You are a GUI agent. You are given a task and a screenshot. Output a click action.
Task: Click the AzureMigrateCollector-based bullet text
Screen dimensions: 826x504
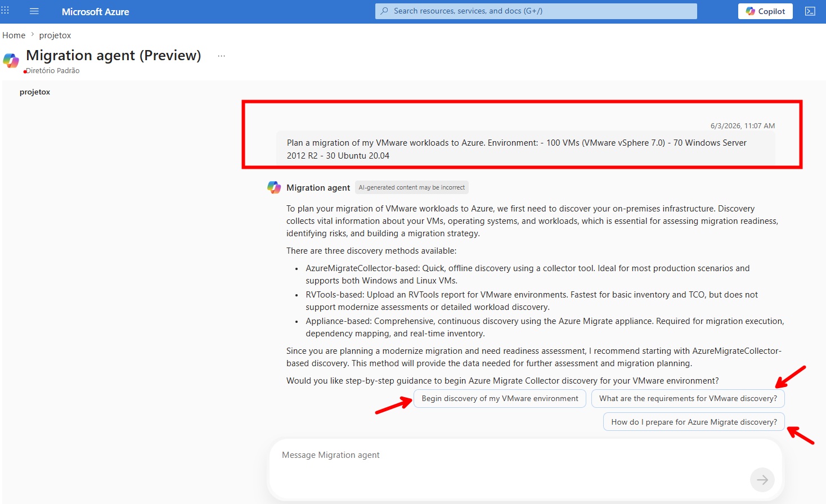click(x=528, y=274)
